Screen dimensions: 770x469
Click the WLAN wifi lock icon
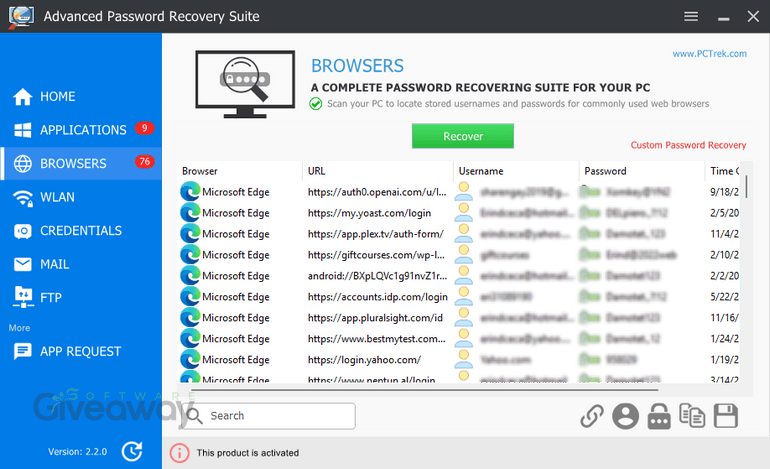click(x=23, y=197)
